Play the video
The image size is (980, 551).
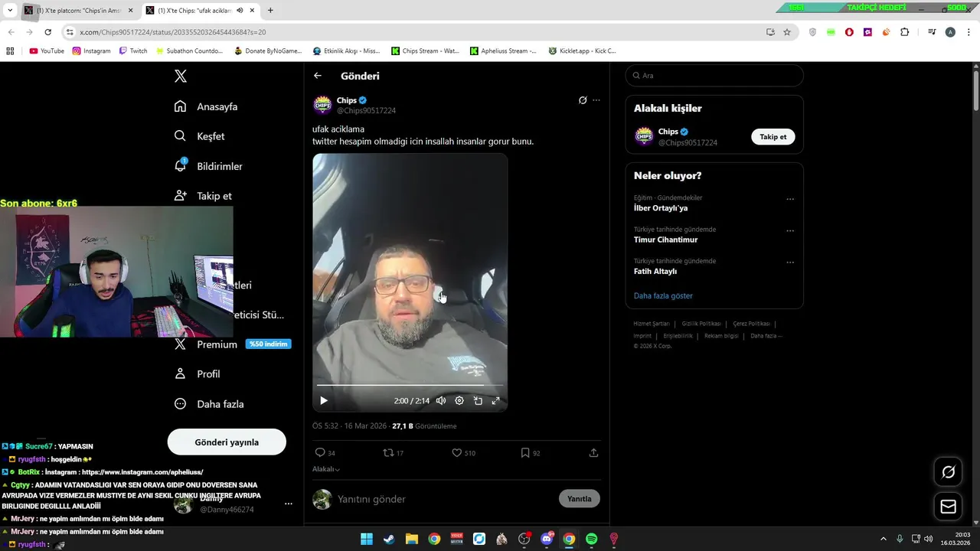click(x=324, y=400)
